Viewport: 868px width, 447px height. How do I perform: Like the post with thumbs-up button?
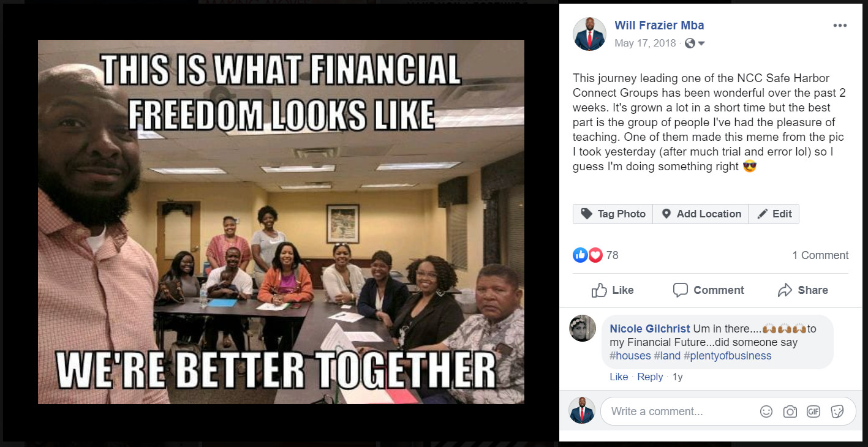coord(613,290)
